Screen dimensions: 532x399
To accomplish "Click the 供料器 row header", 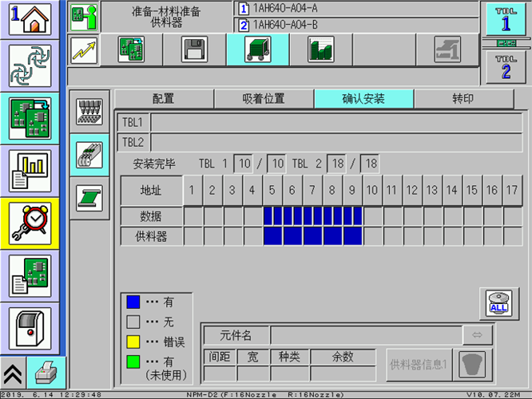I will click(151, 236).
